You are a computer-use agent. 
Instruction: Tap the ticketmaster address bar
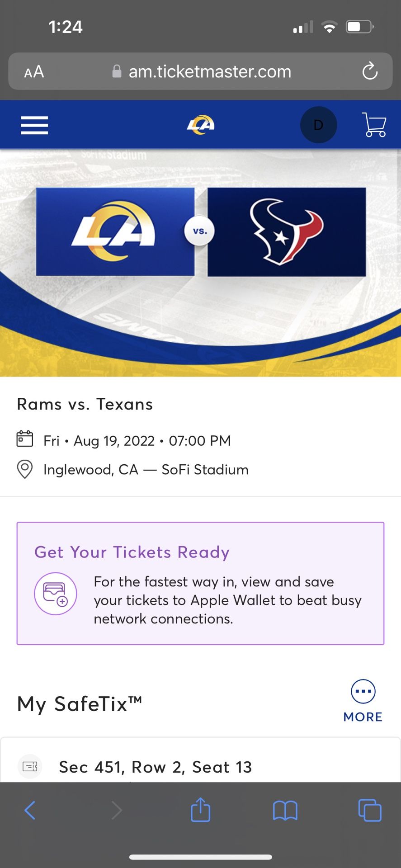(x=201, y=71)
